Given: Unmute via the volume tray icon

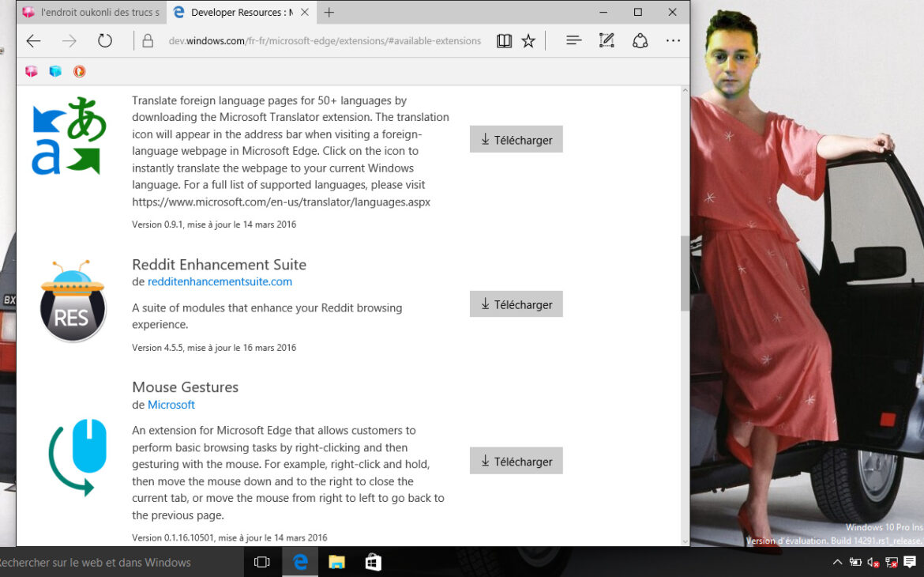Looking at the screenshot, I should pyautogui.click(x=873, y=563).
